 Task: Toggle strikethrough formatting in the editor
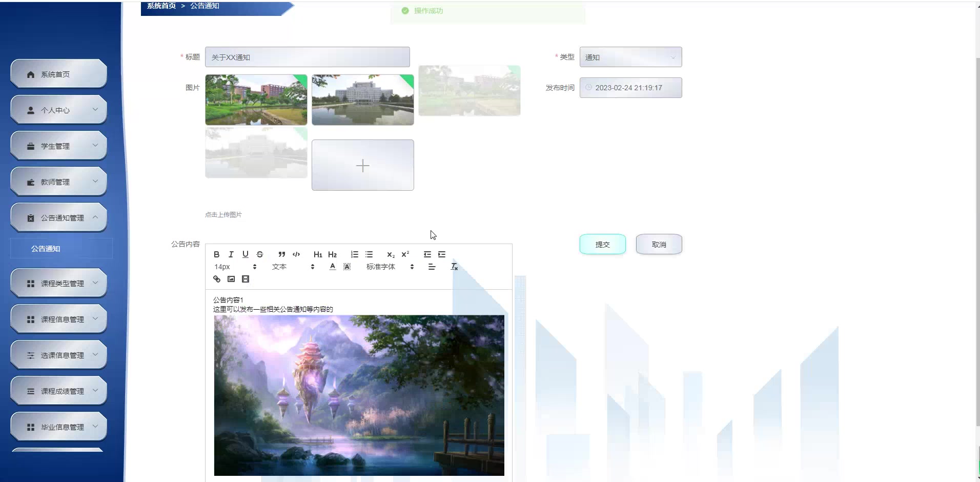[260, 254]
